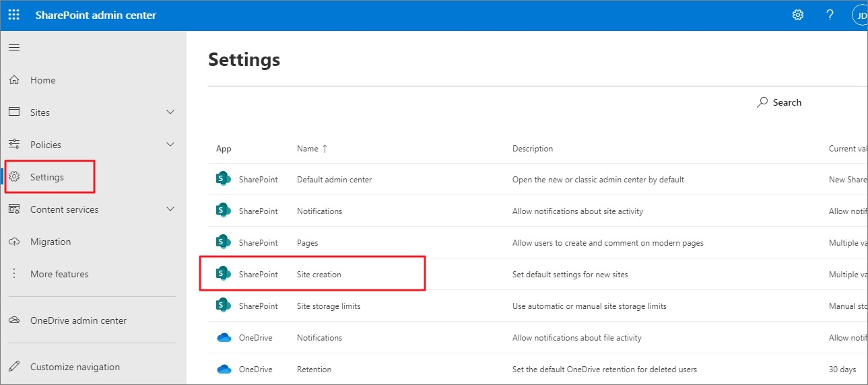Open Sites in the sidebar
This screenshot has width=868, height=385.
click(40, 112)
